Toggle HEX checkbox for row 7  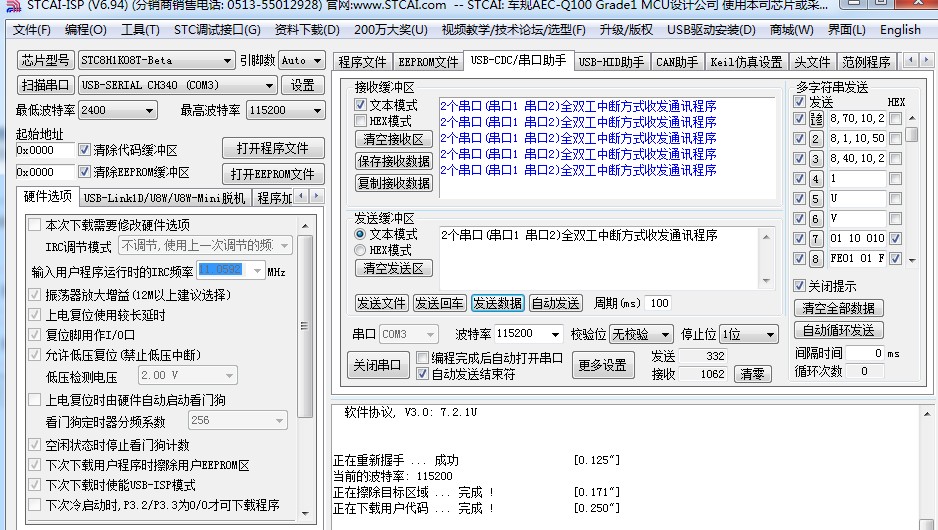pos(896,238)
